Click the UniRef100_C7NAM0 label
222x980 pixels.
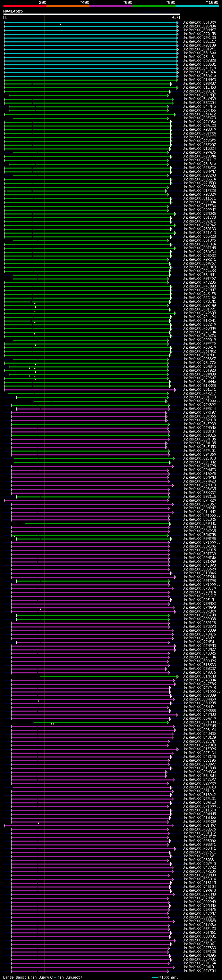coord(199,428)
